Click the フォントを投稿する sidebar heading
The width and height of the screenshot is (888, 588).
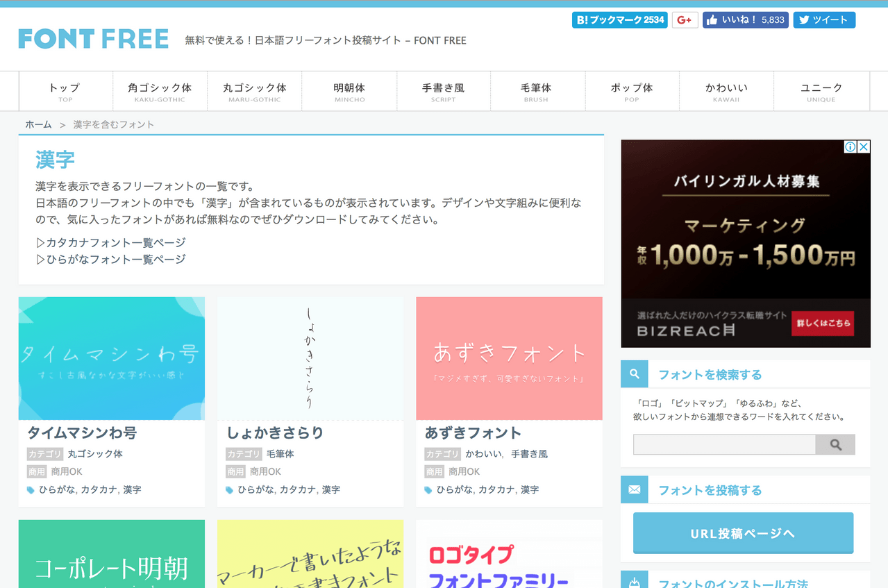tap(710, 491)
